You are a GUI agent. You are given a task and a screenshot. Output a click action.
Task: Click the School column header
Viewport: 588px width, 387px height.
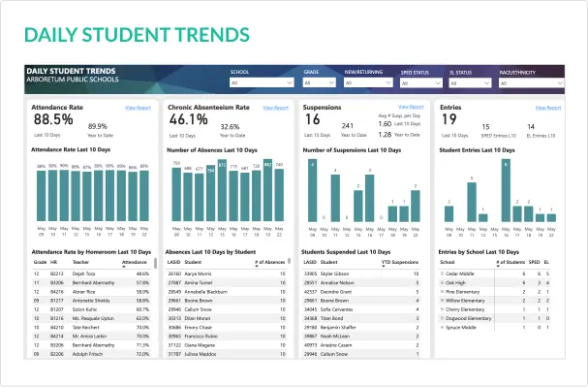[447, 263]
